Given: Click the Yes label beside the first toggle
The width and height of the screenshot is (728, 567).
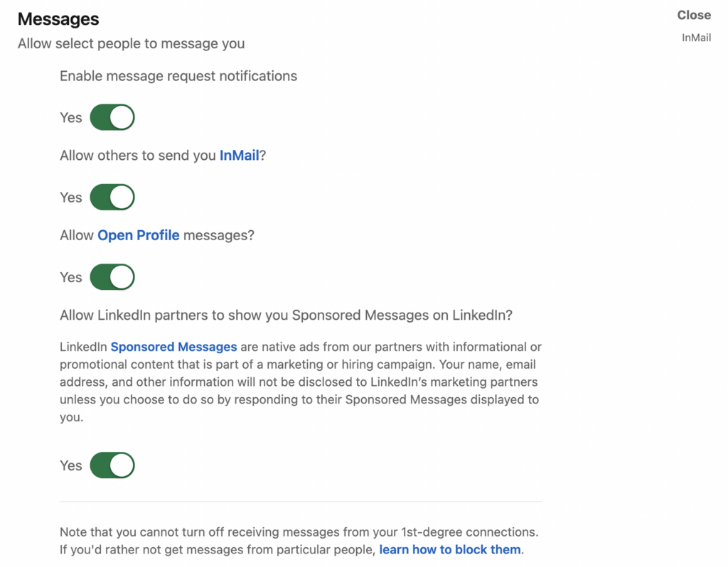Looking at the screenshot, I should 70,117.
